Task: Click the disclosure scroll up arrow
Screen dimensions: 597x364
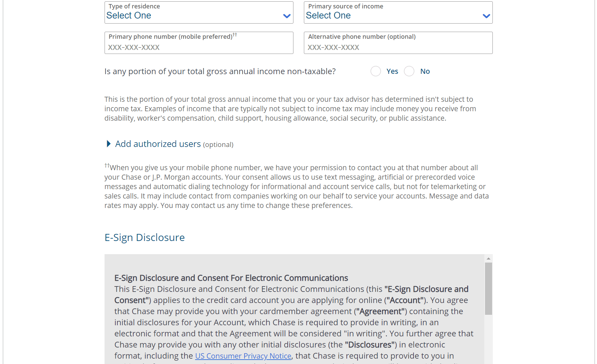Action: pos(488,259)
